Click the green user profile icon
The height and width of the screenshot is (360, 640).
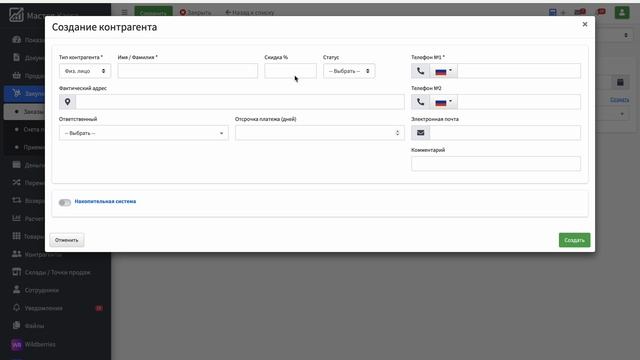622,12
